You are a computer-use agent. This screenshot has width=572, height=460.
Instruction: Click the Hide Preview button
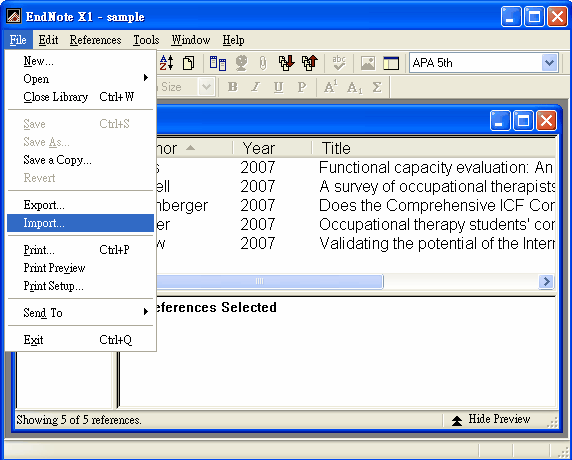pos(491,420)
